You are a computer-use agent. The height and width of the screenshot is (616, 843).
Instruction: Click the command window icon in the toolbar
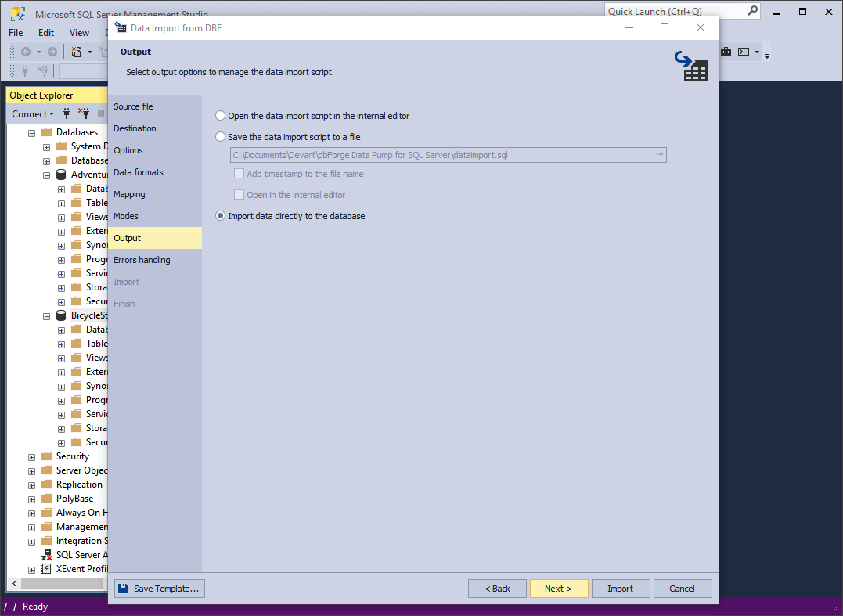744,52
